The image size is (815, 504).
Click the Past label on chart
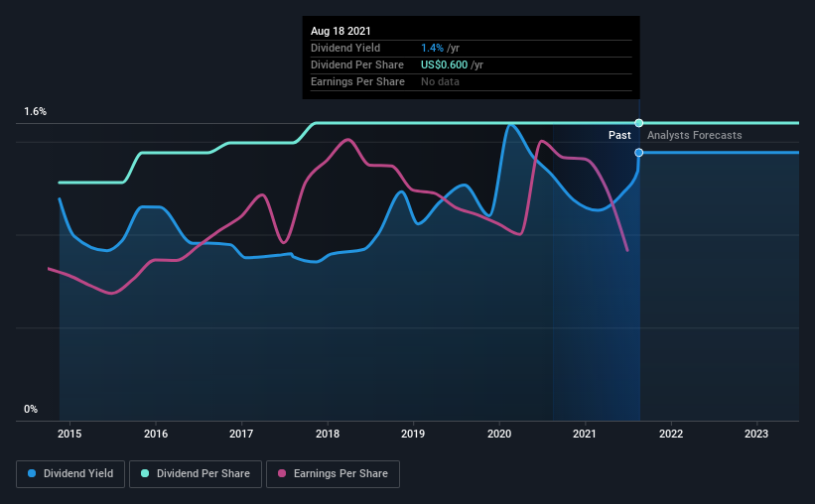coord(619,135)
